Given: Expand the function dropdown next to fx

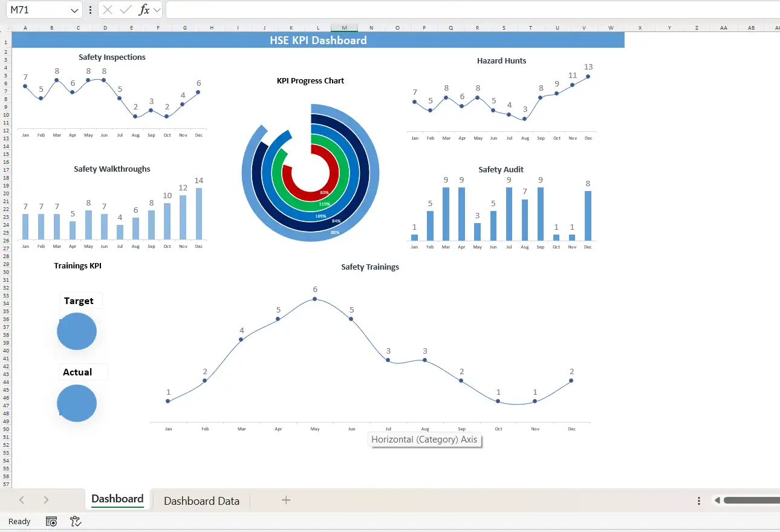Looking at the screenshot, I should [x=156, y=10].
